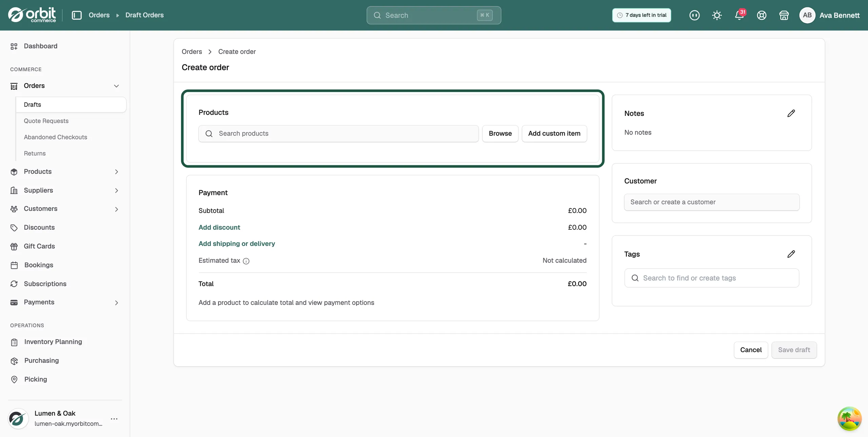868x437 pixels.
Task: Open the pause icon in the header
Action: click(694, 15)
